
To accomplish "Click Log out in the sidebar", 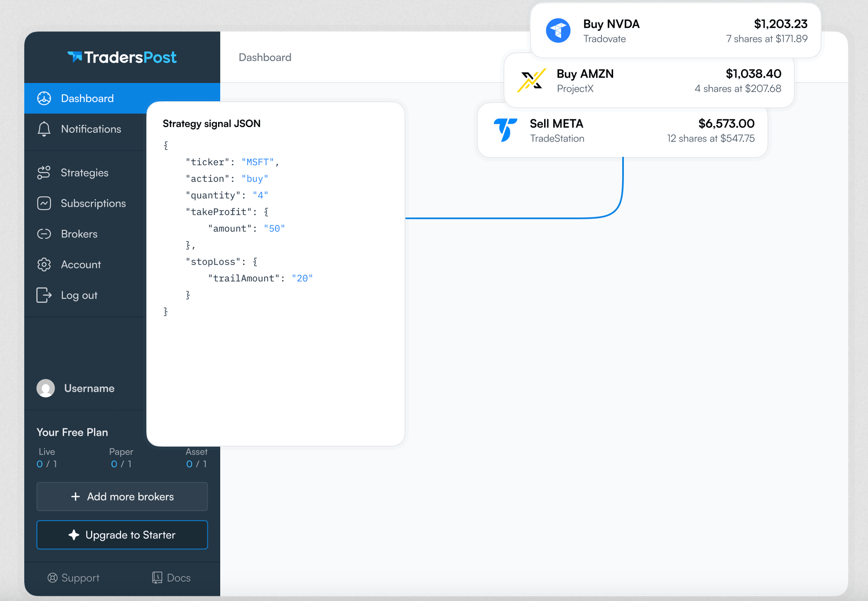I will coord(85,295).
